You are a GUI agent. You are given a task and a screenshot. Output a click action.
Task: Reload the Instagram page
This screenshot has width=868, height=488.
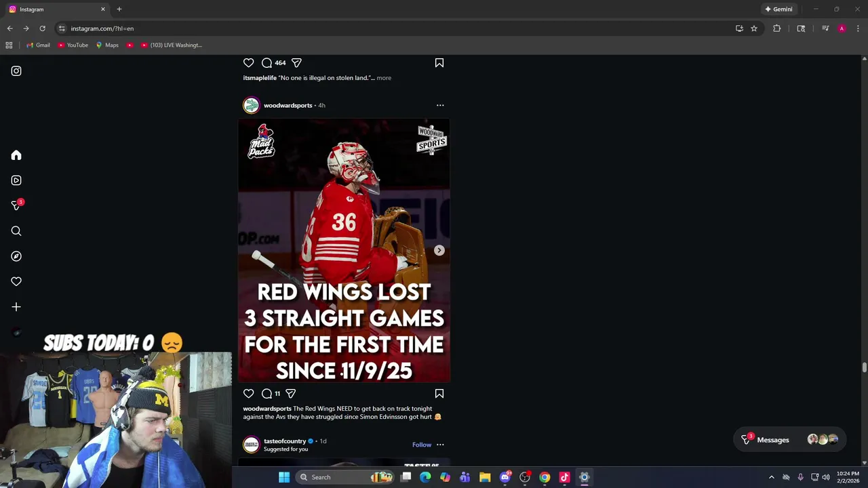(x=42, y=28)
